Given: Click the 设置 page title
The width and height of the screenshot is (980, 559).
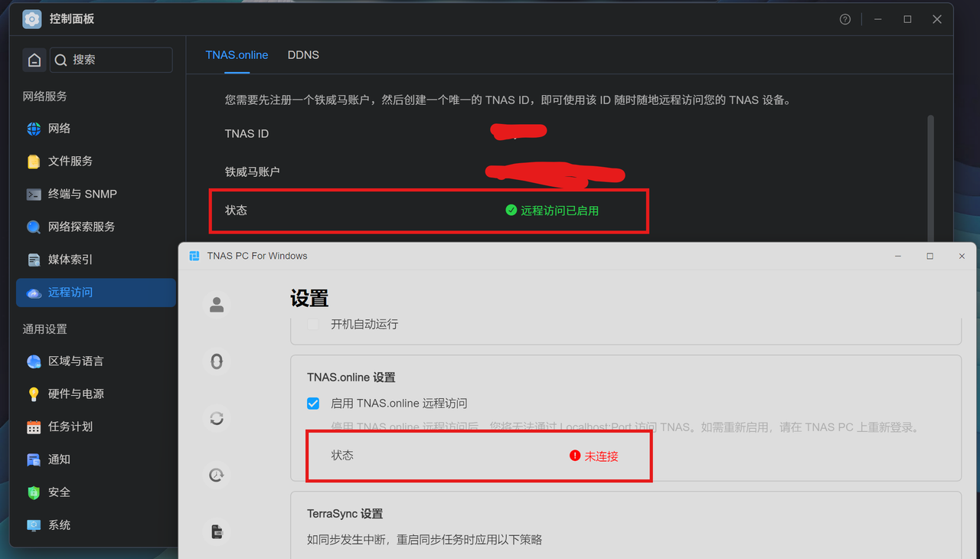Looking at the screenshot, I should coord(309,298).
